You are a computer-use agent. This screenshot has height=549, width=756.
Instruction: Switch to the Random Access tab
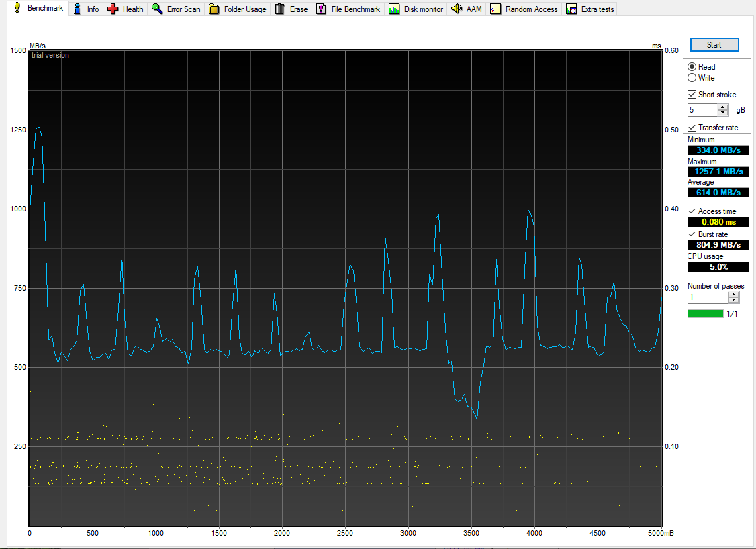click(x=524, y=9)
